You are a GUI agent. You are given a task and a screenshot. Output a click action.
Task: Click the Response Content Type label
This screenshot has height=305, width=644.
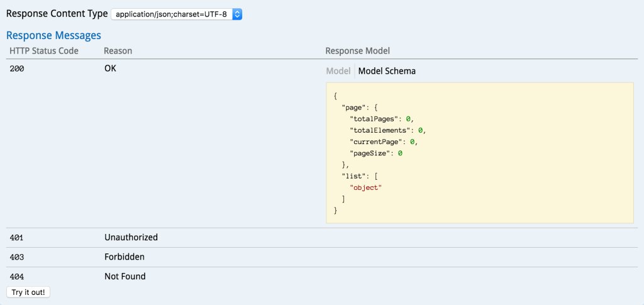[57, 14]
